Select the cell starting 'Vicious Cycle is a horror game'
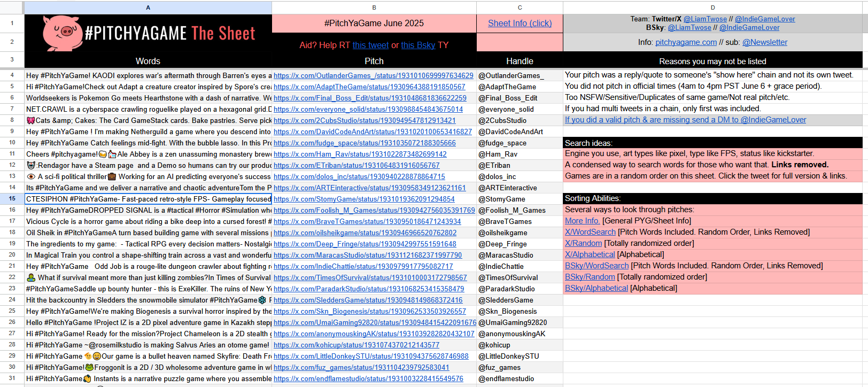Viewport: 868px width, 387px height. click(148, 221)
